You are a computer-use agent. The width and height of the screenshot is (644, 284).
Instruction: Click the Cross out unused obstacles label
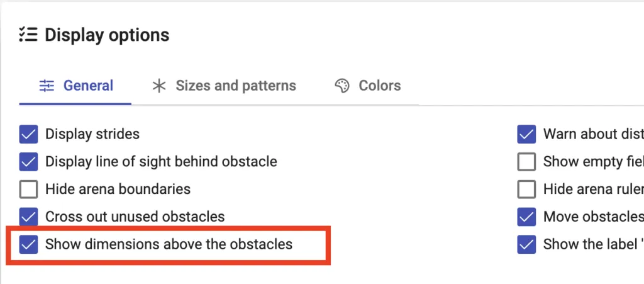coord(135,217)
